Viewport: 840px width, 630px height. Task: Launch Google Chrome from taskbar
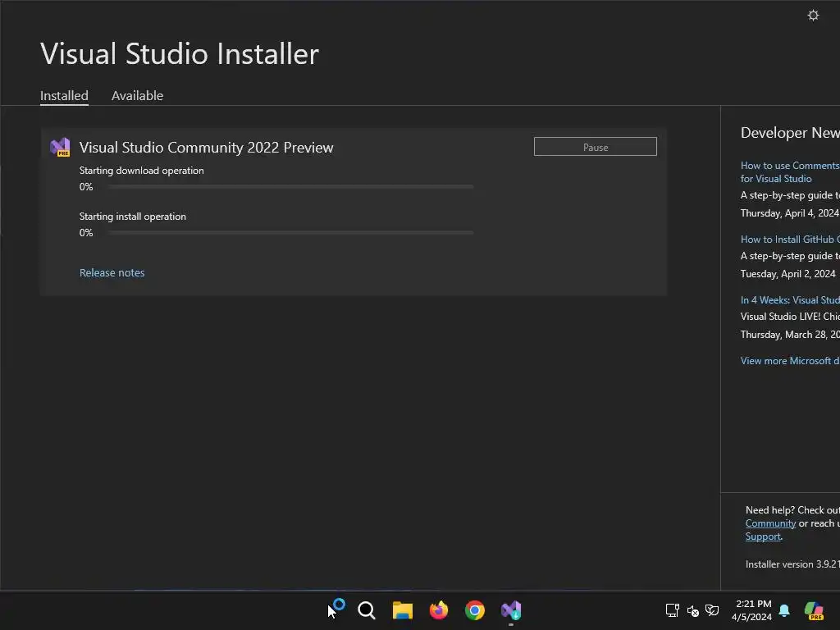(x=475, y=610)
